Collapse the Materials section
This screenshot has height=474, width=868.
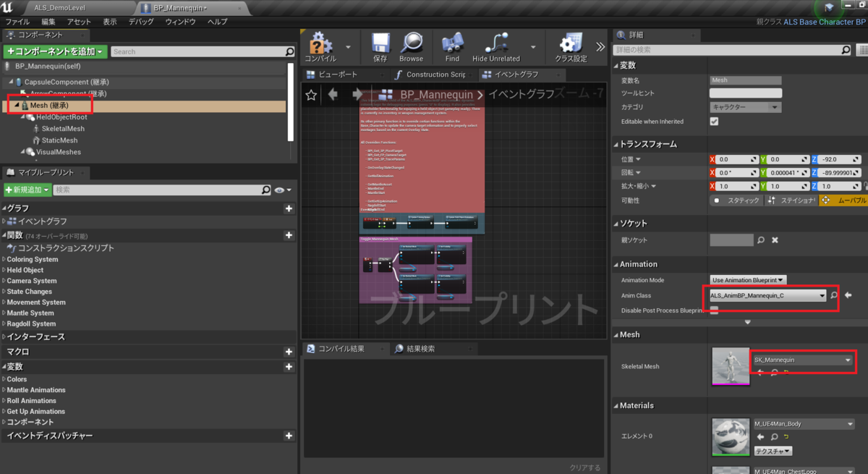(x=617, y=405)
